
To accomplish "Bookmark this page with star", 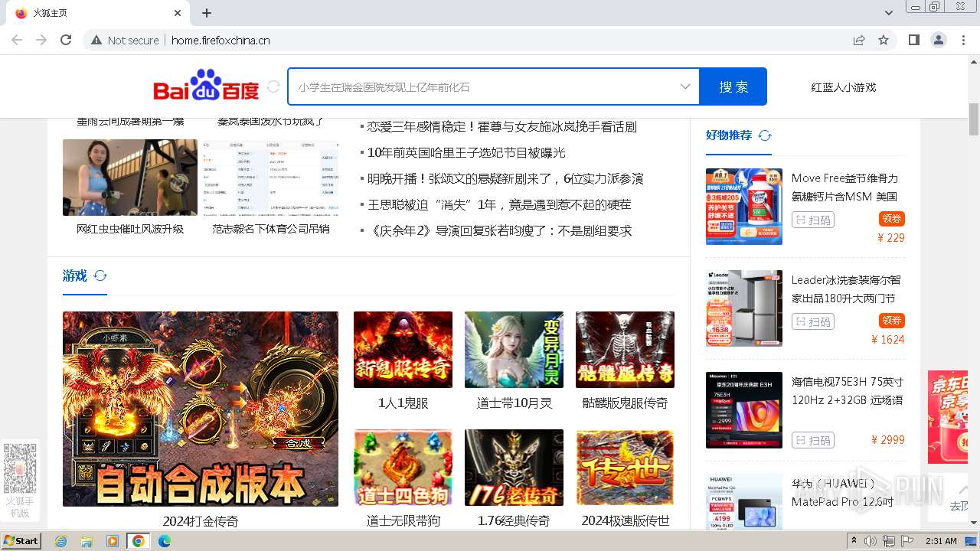I will coord(884,40).
